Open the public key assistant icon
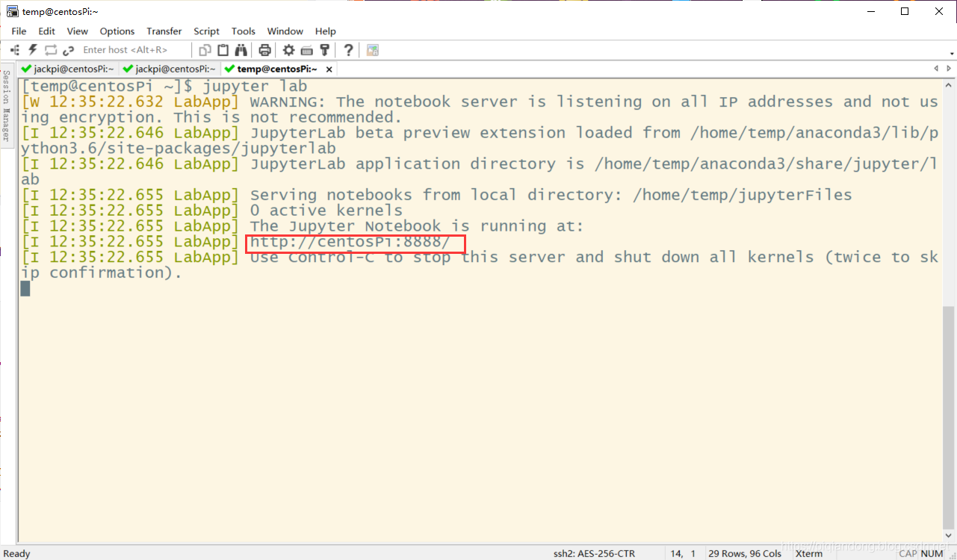This screenshot has width=957, height=560. coord(325,50)
